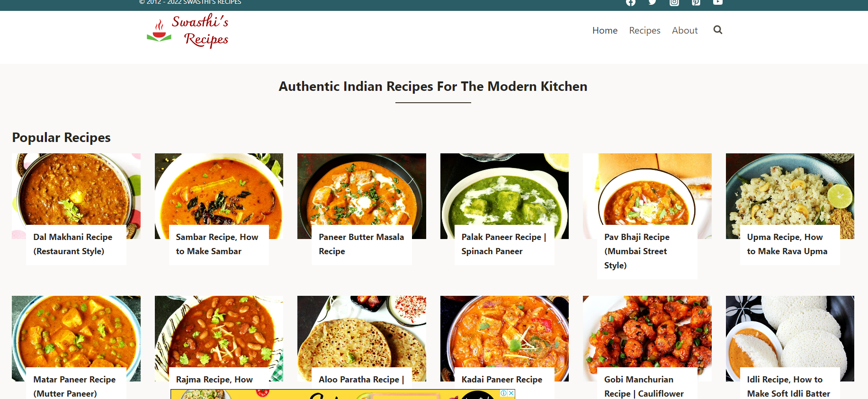
Task: Close the banner ad
Action: 511,393
